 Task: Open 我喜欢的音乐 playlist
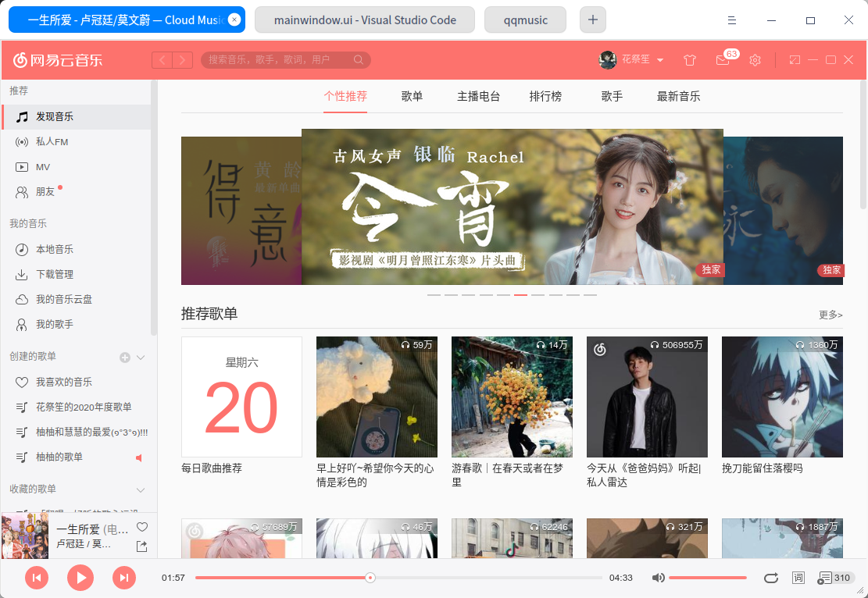tap(77, 383)
